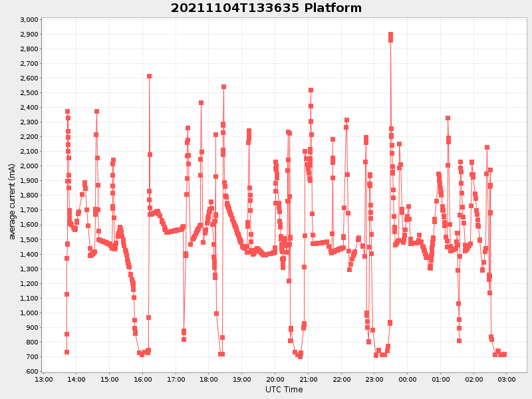Click the '600' y-axis tick label
This screenshot has width=532, height=399.
[x=32, y=372]
